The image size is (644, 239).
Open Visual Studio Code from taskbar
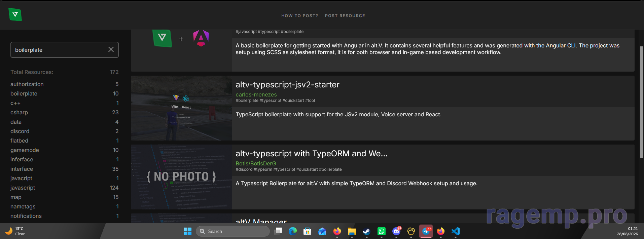coord(456,231)
